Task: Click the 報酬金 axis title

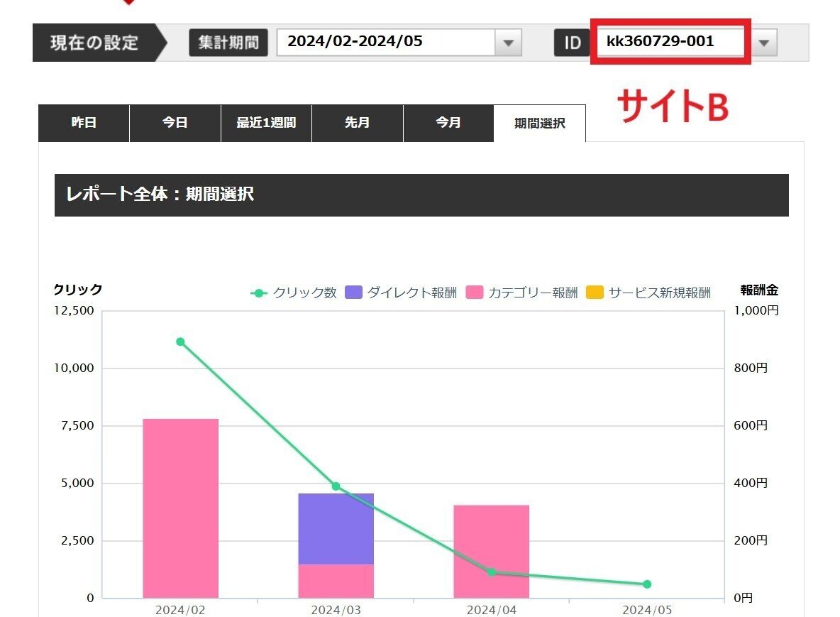Action: coord(760,290)
